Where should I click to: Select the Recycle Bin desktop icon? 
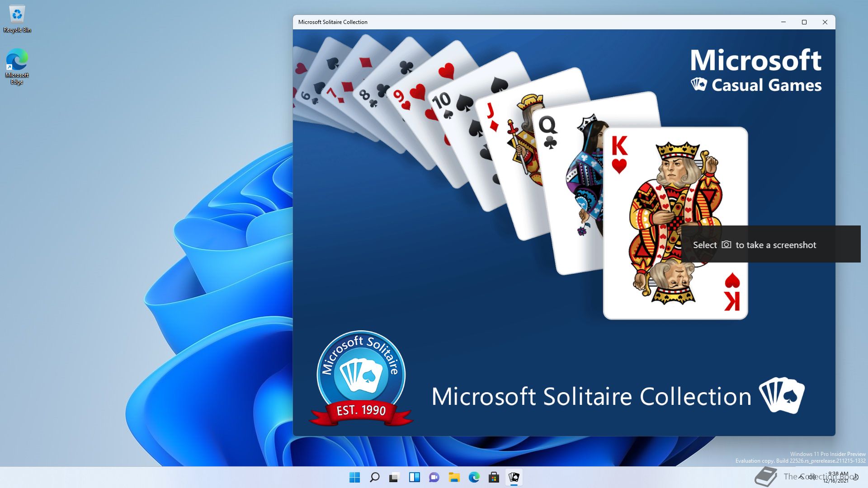click(17, 19)
